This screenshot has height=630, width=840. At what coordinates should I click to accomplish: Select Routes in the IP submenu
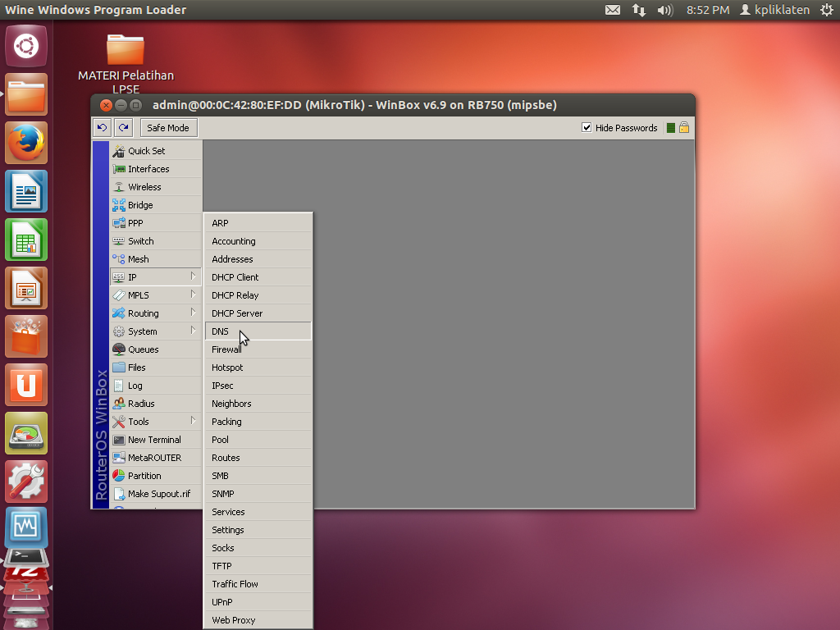258,458
